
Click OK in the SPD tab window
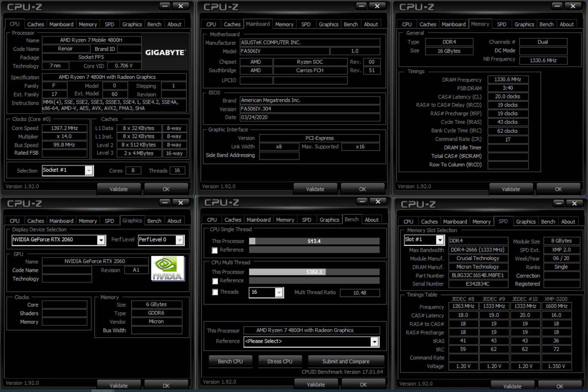[560, 386]
